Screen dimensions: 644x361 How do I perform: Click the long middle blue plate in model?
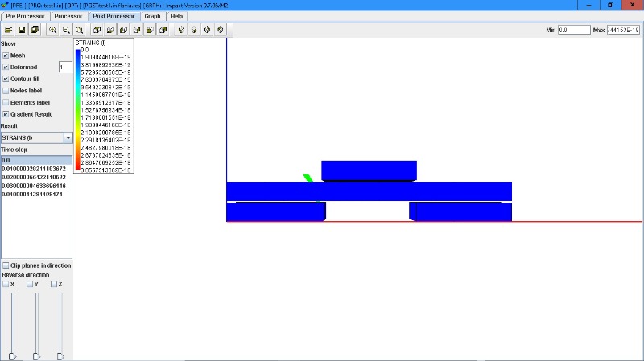[369, 191]
